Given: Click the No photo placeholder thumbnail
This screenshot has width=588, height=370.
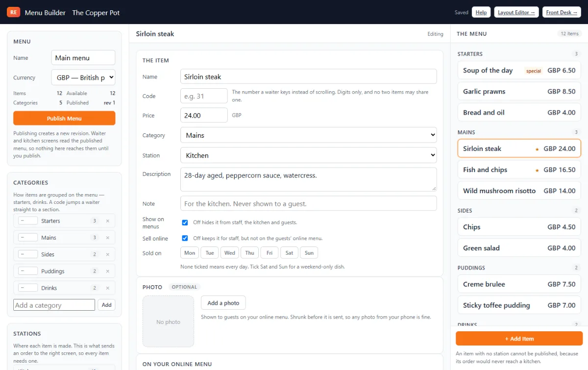Looking at the screenshot, I should (168, 321).
